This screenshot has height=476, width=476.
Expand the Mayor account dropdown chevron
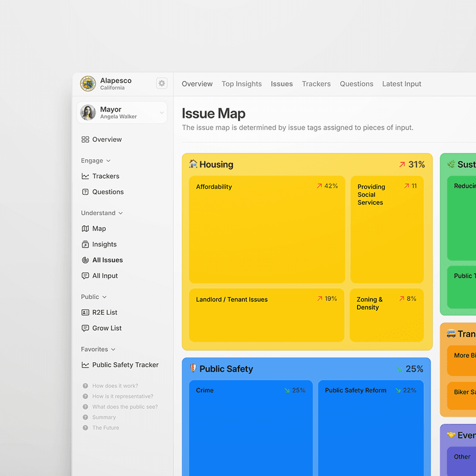point(161,113)
